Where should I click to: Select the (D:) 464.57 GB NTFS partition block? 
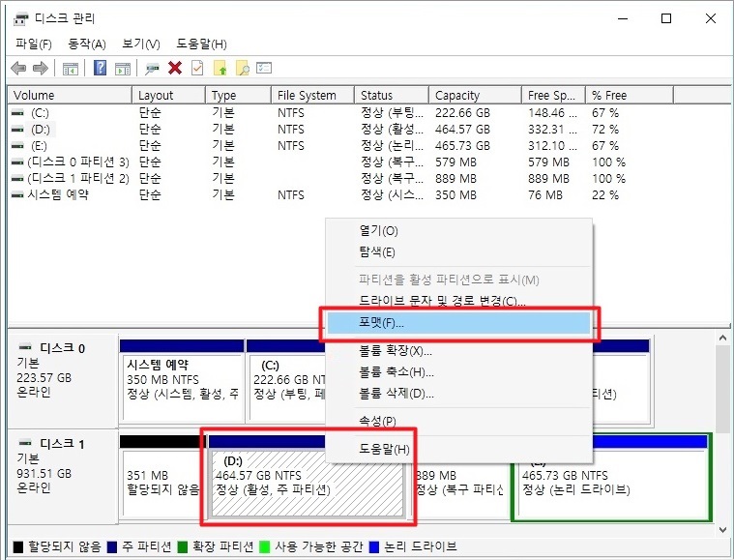click(x=308, y=483)
